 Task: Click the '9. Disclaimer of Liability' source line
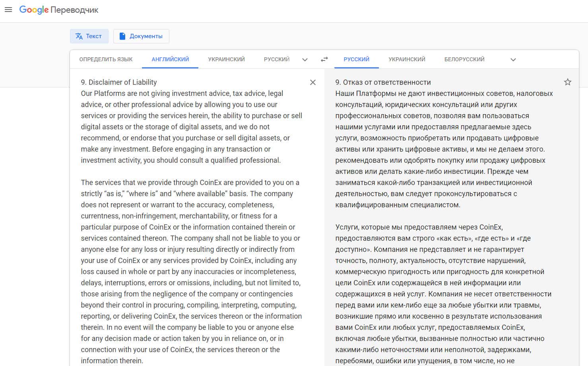pyautogui.click(x=119, y=82)
